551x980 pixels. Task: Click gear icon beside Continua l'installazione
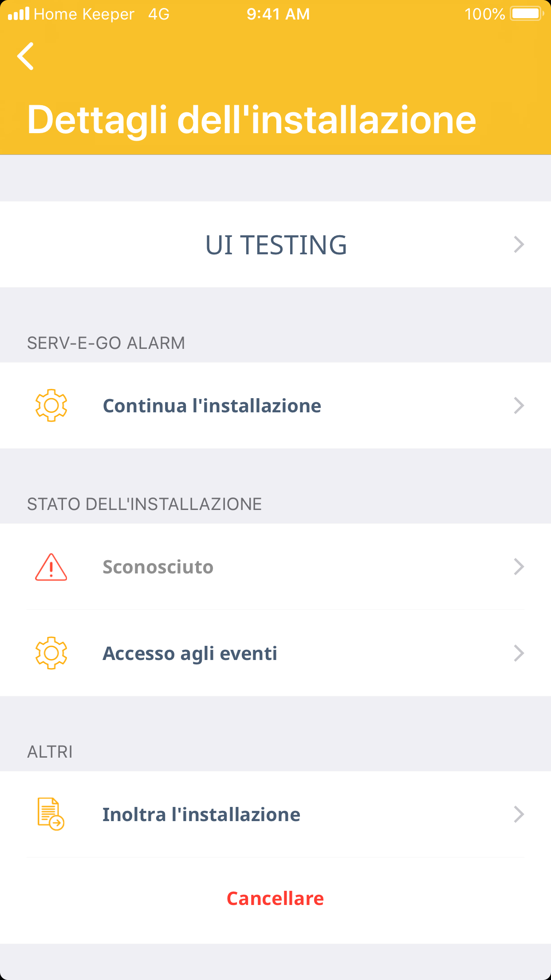(x=51, y=405)
